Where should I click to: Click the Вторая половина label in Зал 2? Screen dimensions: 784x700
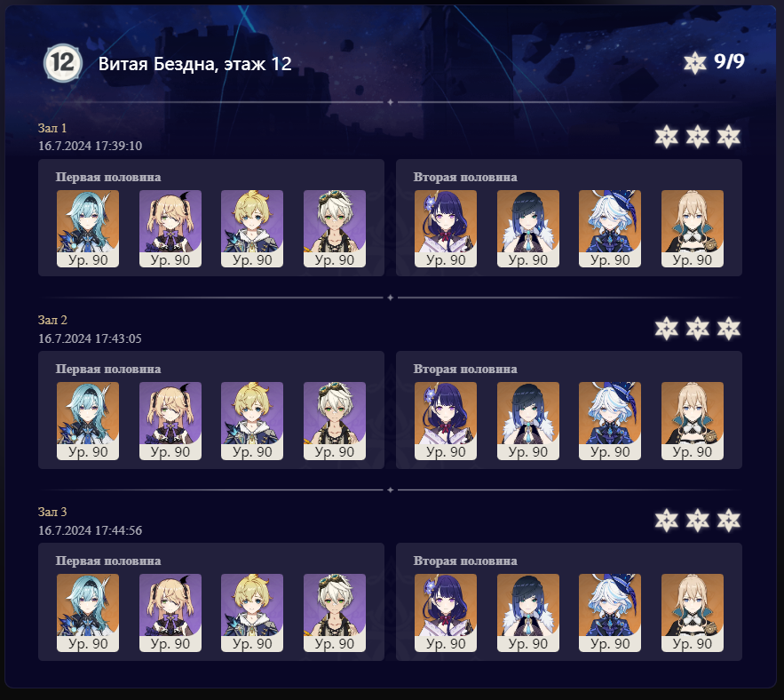[465, 370]
